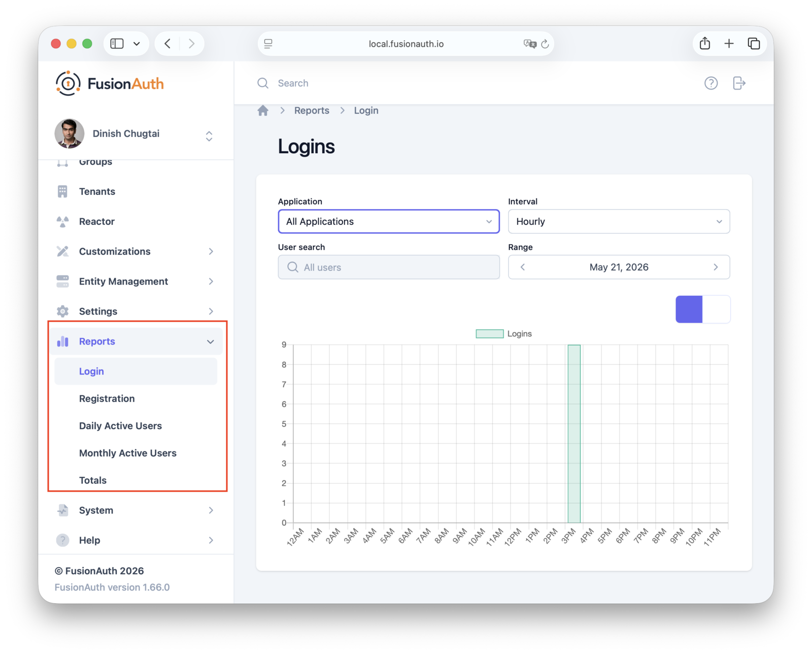Open the Application dropdown showing All Applications
Screen dimensions: 812x654
[x=389, y=221]
